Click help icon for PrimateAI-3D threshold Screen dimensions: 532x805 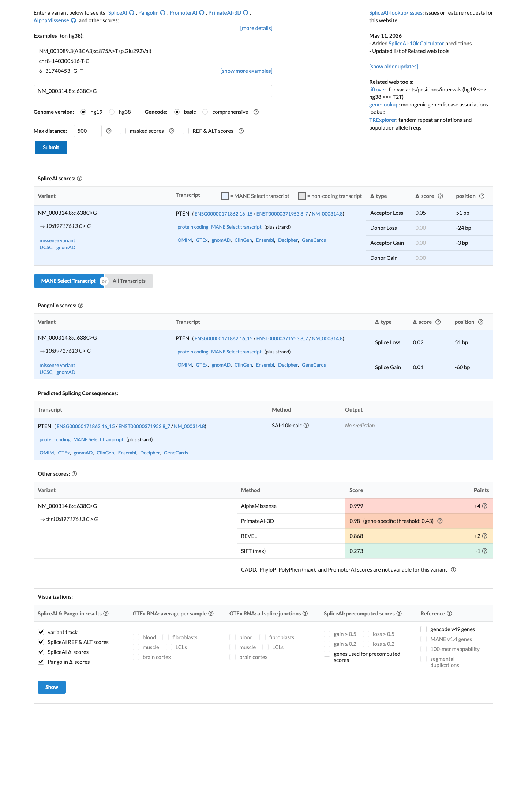[x=440, y=521]
